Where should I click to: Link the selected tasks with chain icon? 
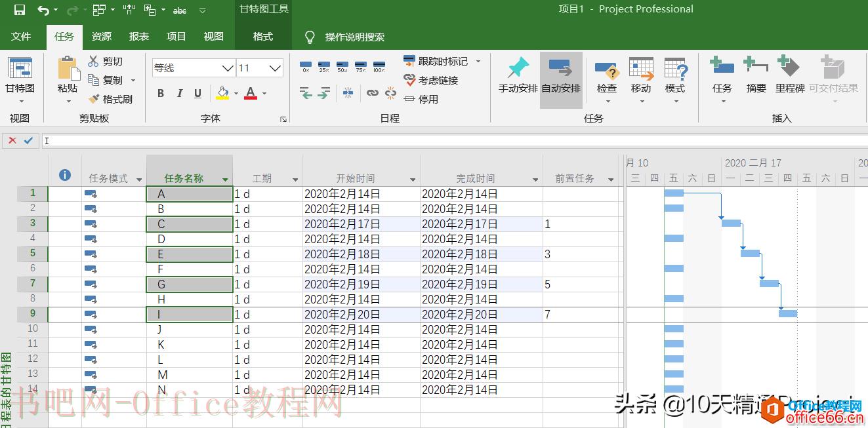click(373, 93)
